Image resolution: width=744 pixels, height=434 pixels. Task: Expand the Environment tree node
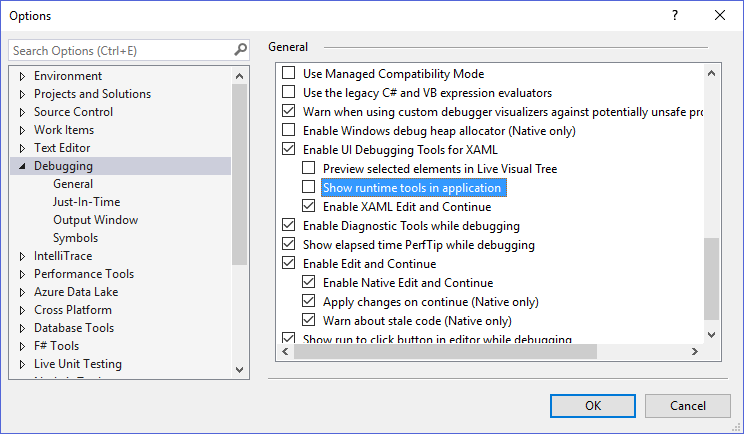(x=22, y=76)
